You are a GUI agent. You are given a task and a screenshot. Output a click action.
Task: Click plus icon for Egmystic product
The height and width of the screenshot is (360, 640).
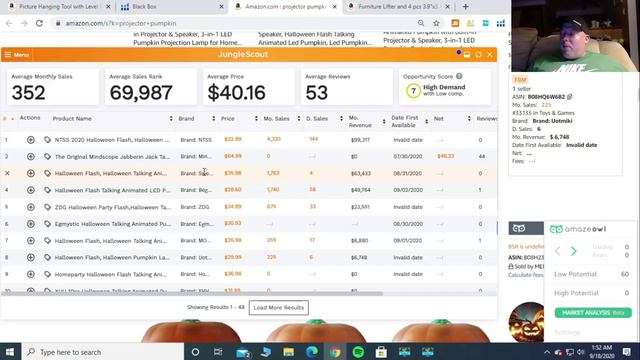(31, 224)
